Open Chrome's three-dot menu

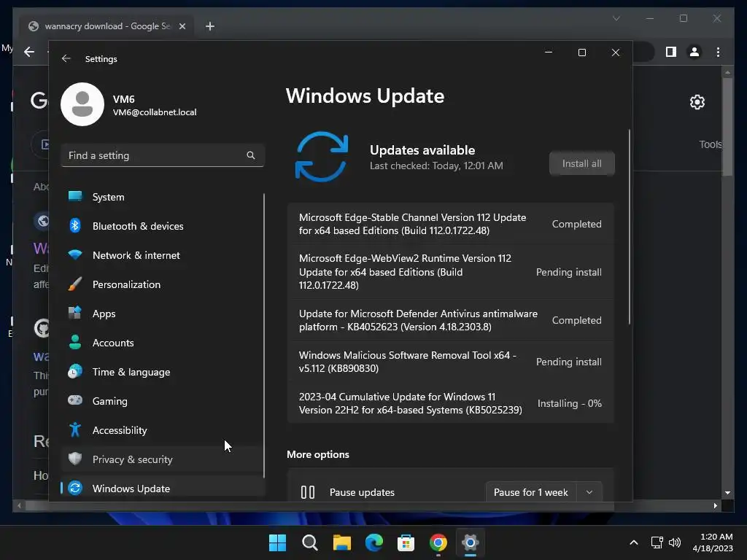click(x=718, y=52)
